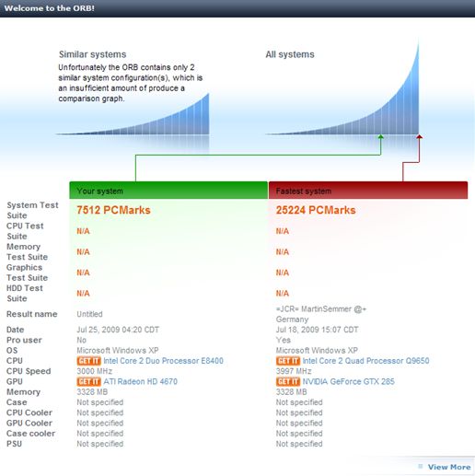Screen dimensions: 475x476
Task: Click the Memory Test Suite row label
Action: pos(28,251)
